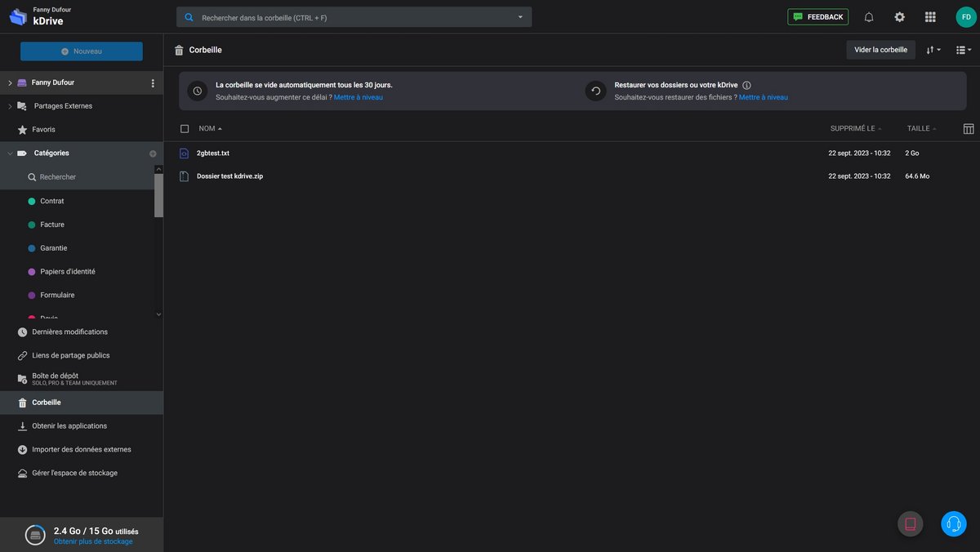Click Vider la corbeille
The height and width of the screenshot is (552, 980).
coord(880,50)
